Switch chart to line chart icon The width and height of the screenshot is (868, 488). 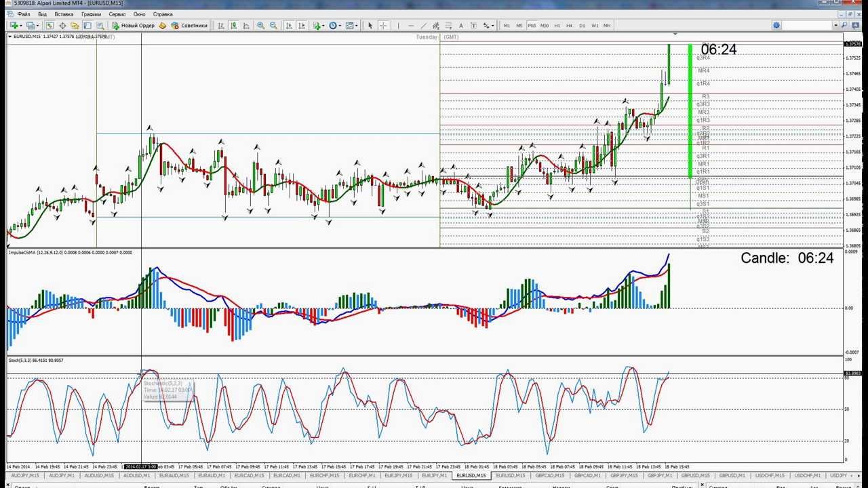245,26
